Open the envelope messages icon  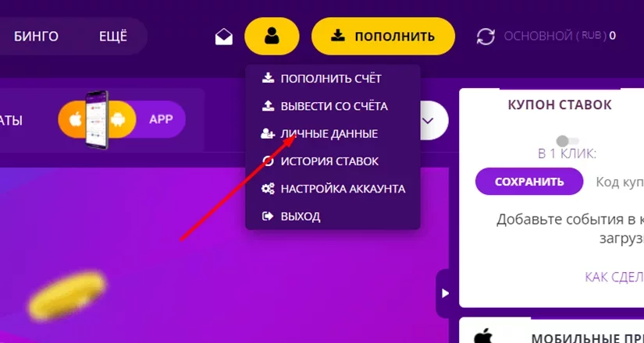click(224, 37)
